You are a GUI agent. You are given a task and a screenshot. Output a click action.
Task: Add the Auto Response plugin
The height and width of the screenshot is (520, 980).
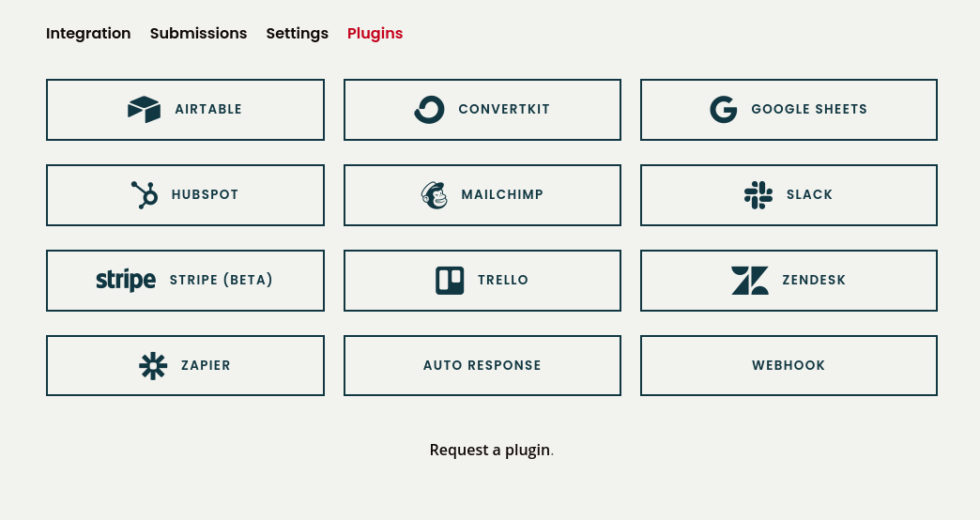point(482,366)
